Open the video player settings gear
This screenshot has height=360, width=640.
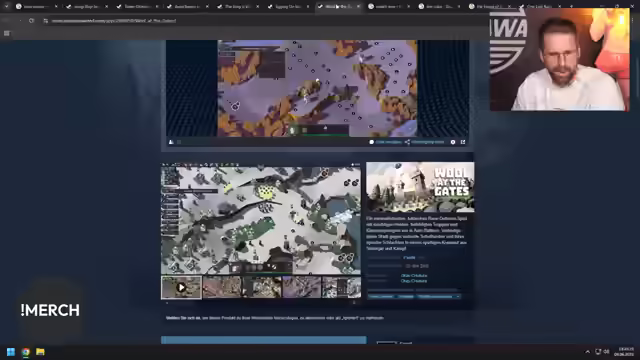pos(453,142)
